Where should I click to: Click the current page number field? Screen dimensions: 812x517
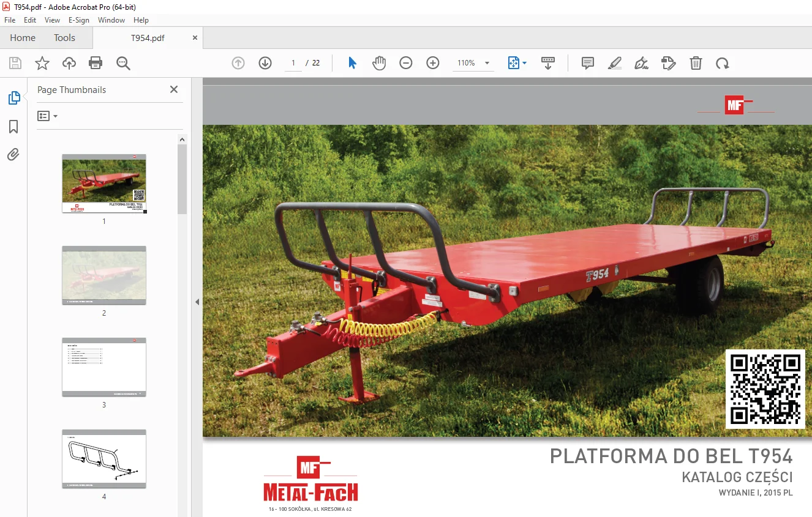[293, 63]
